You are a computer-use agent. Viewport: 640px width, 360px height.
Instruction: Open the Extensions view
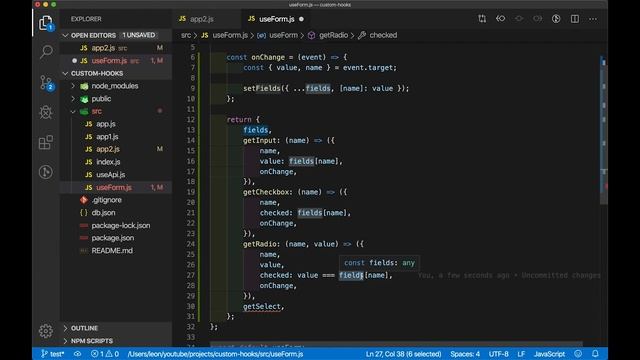pos(46,142)
